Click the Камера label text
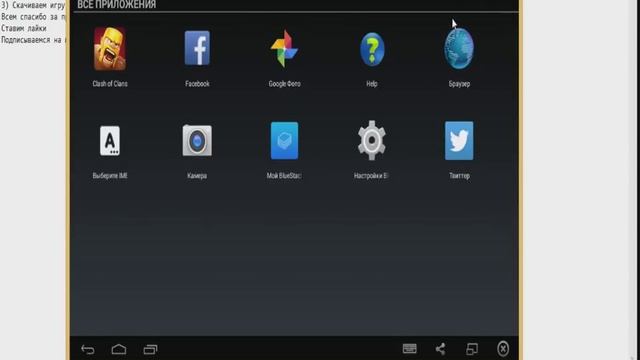The width and height of the screenshot is (640, 360). tap(197, 176)
